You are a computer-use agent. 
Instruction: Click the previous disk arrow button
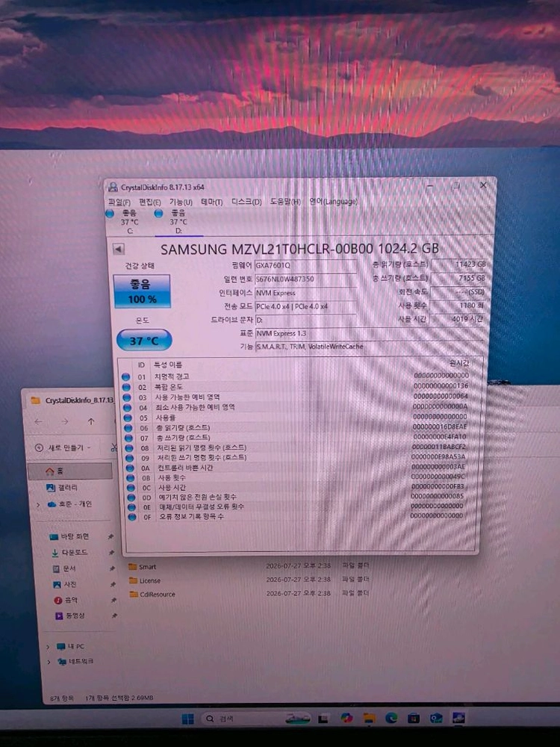coord(119,249)
